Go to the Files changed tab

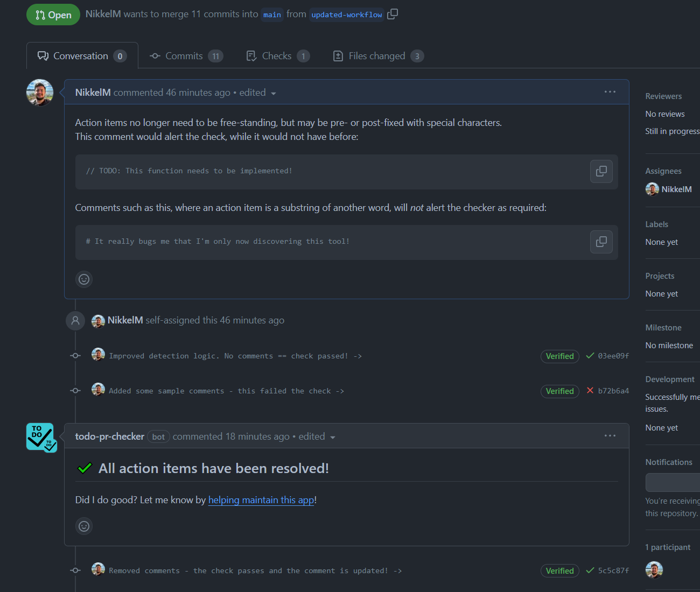point(378,56)
